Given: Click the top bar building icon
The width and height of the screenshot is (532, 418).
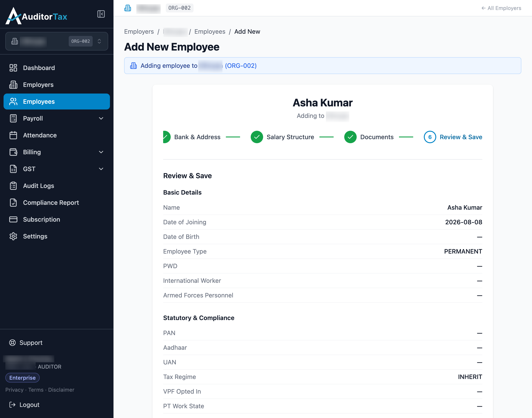Looking at the screenshot, I should 127,8.
